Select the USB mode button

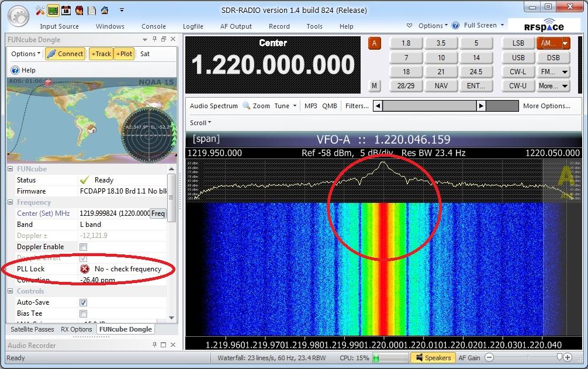coord(518,58)
